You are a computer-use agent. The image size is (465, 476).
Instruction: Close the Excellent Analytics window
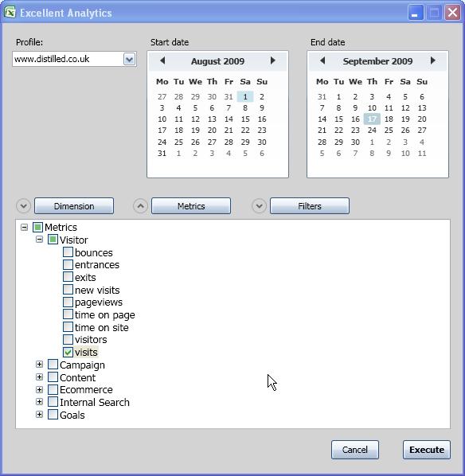pyautogui.click(x=452, y=13)
